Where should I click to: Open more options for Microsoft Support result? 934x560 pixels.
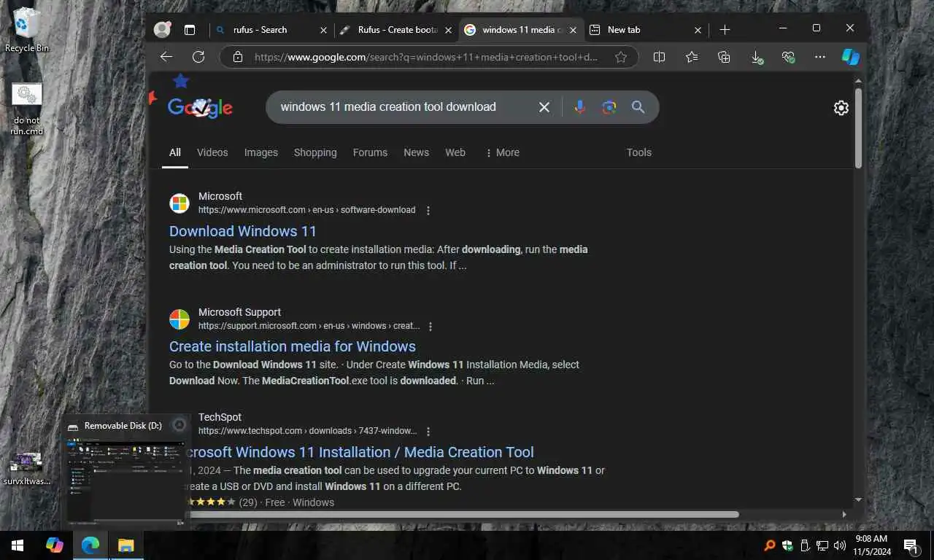[x=431, y=327]
